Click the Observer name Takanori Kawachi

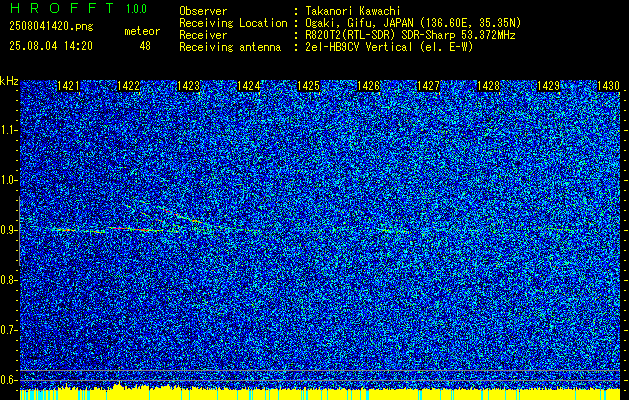point(353,12)
